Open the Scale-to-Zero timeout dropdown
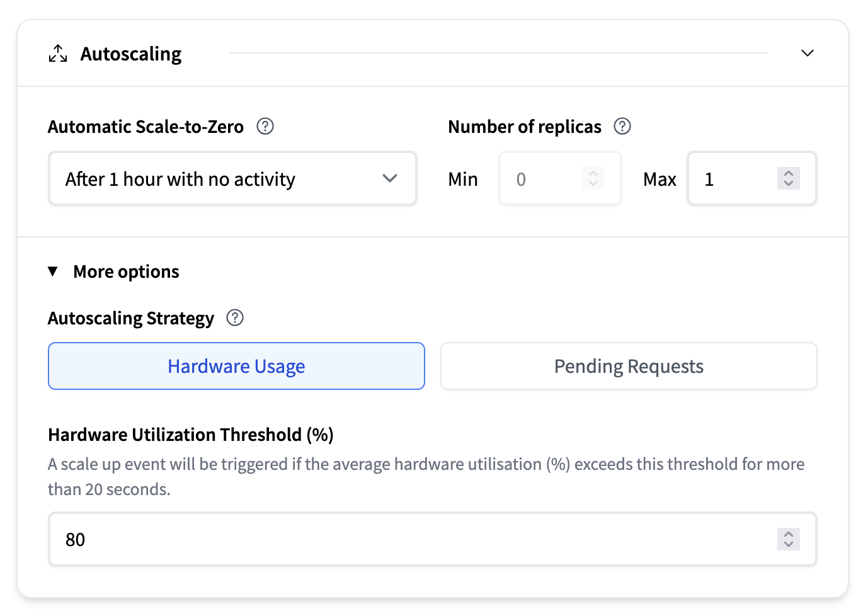868x616 pixels. click(232, 179)
